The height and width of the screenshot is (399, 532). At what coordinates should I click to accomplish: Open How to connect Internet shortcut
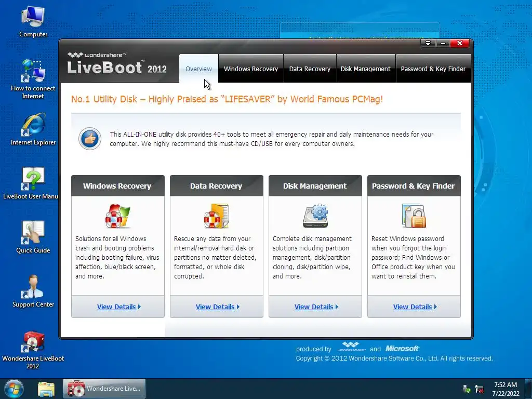pyautogui.click(x=33, y=79)
